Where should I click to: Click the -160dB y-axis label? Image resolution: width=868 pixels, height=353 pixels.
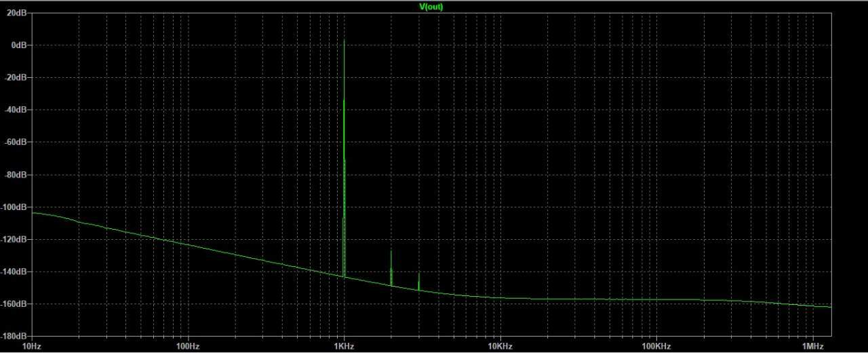point(15,304)
